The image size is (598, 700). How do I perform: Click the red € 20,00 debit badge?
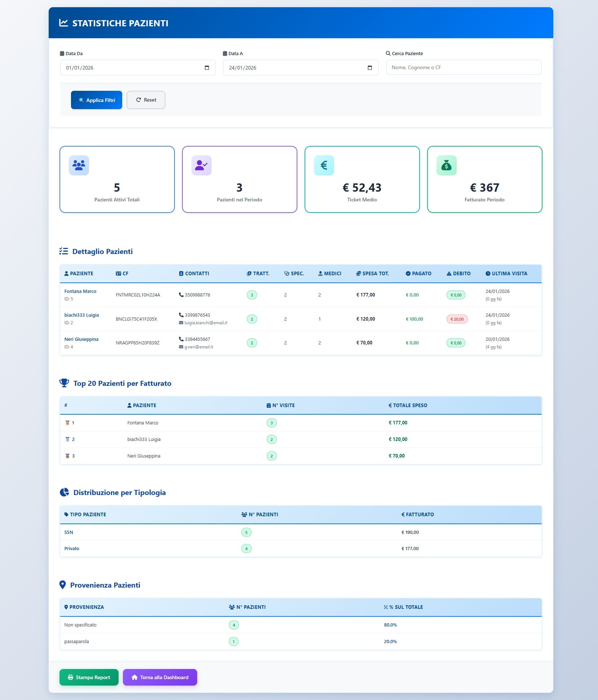coord(457,319)
